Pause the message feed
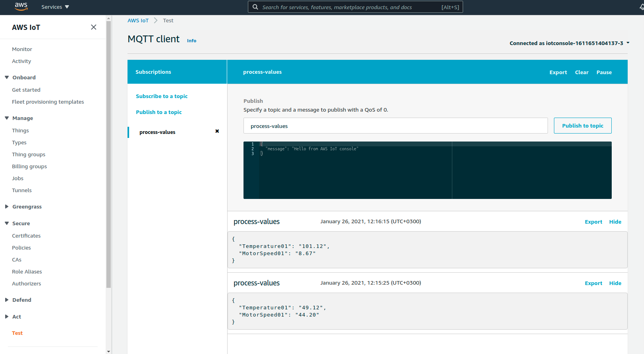Image resolution: width=644 pixels, height=354 pixels. click(x=604, y=72)
